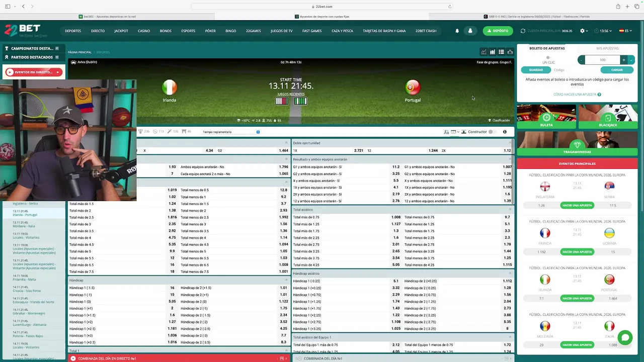The height and width of the screenshot is (362, 644).
Task: Open the 22Bet Crash menu item
Action: pos(426,31)
